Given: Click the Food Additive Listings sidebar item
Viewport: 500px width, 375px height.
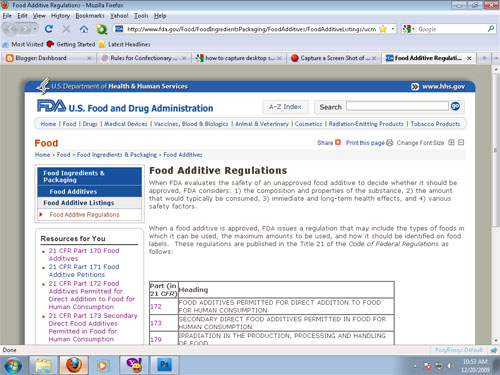Looking at the screenshot, I should point(79,203).
